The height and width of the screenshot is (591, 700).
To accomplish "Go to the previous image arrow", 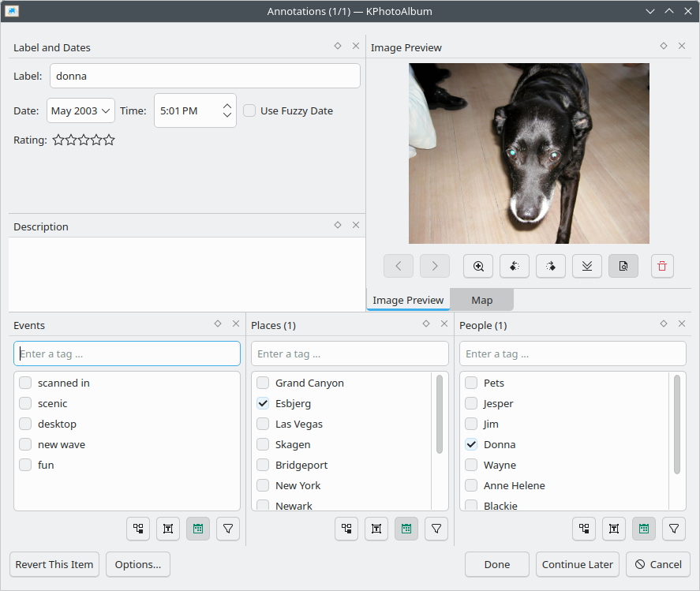I will coord(399,266).
